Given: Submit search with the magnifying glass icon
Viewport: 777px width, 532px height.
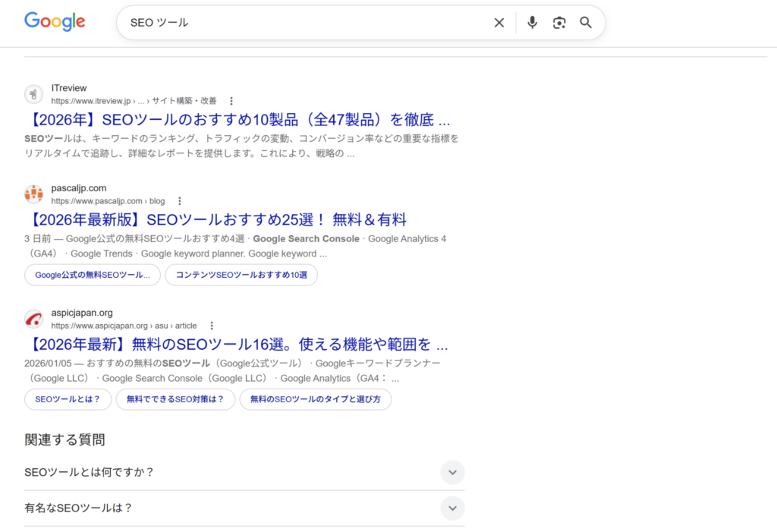Looking at the screenshot, I should coord(586,23).
